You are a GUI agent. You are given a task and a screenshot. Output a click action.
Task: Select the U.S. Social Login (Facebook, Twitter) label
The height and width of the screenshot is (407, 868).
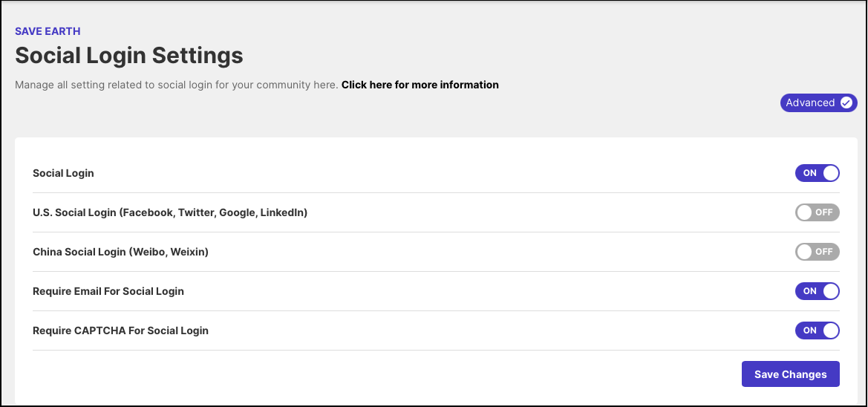point(170,212)
